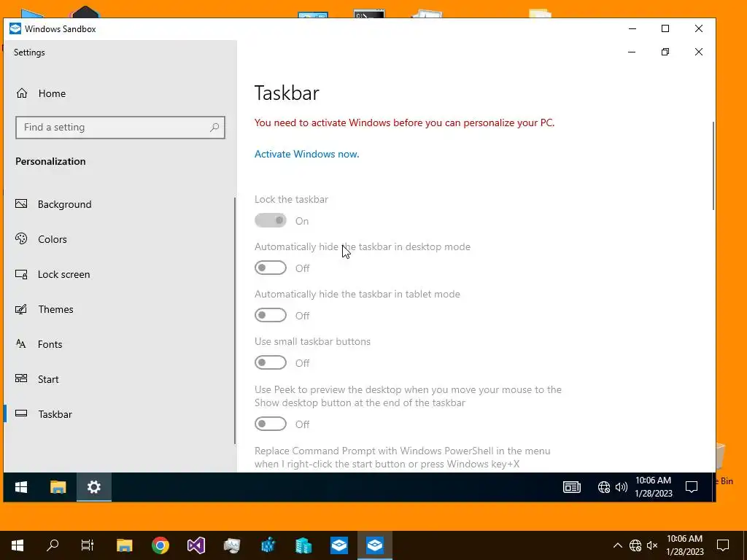This screenshot has height=560, width=747.
Task: Open Lock screen settings
Action: pyautogui.click(x=53, y=274)
